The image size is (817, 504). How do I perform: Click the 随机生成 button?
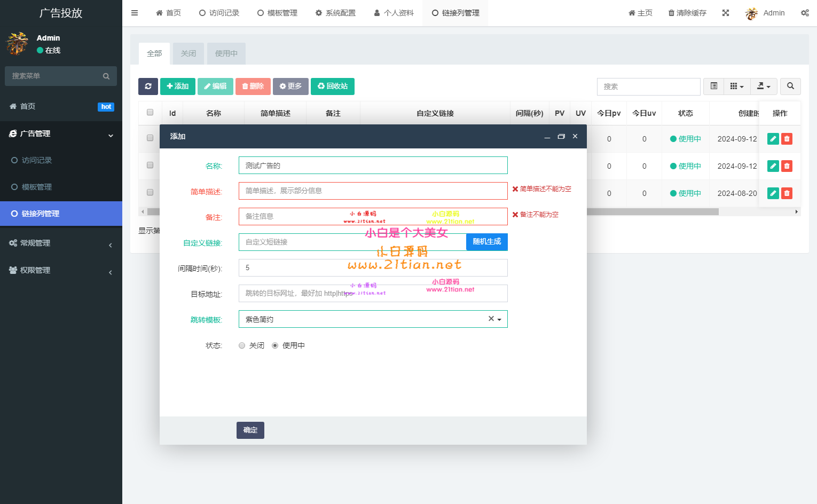point(486,242)
